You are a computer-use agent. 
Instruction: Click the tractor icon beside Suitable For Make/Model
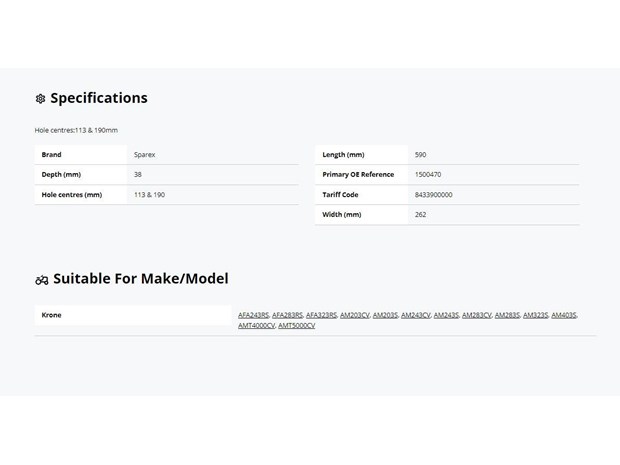42,280
